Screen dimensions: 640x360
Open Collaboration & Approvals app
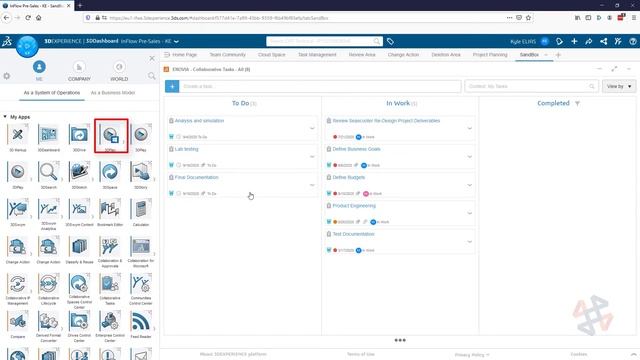pos(110,247)
